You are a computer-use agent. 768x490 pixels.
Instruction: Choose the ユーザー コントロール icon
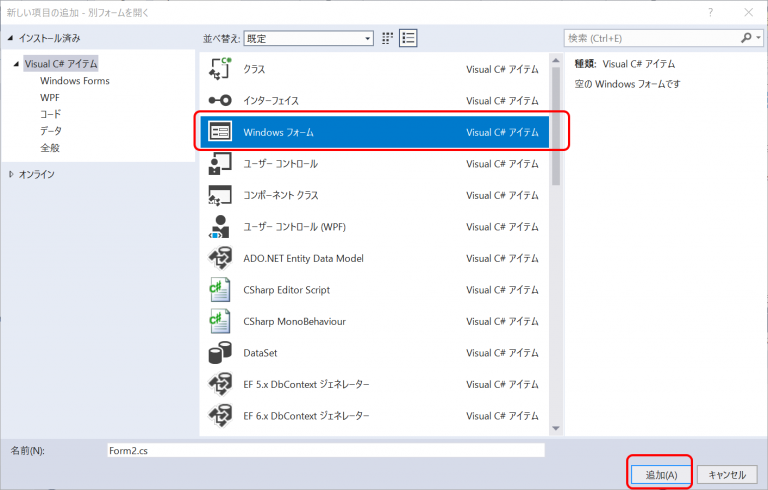pos(220,164)
